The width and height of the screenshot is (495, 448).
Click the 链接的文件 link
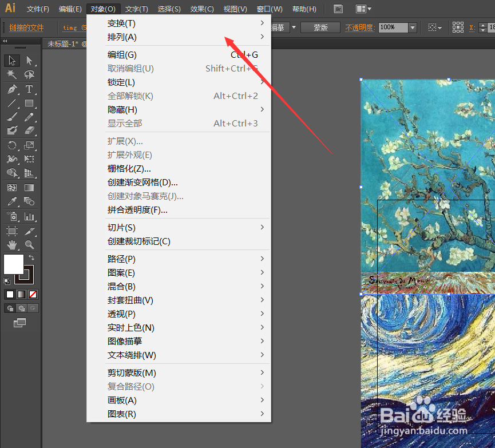click(x=26, y=28)
